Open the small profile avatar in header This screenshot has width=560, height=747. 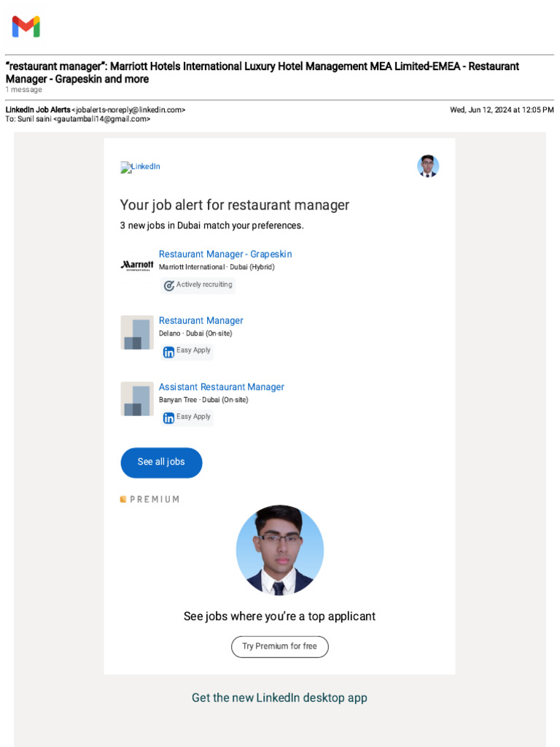(x=428, y=166)
